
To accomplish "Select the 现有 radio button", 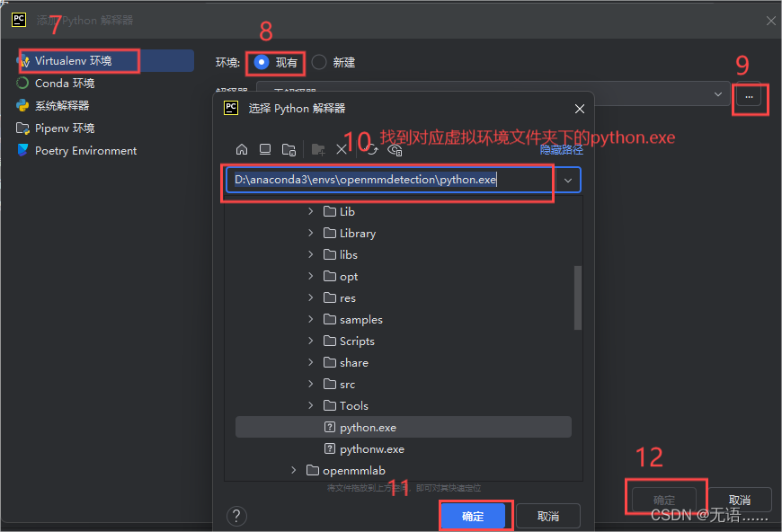I will click(262, 62).
